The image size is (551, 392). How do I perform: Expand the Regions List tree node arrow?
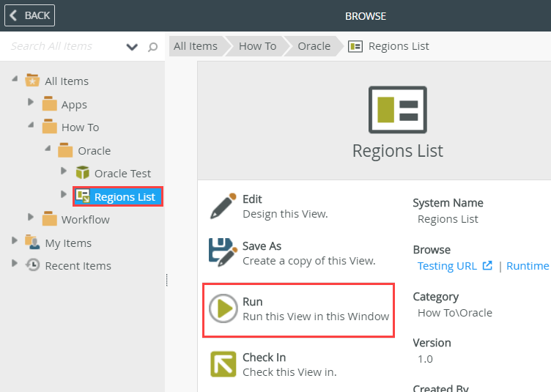[64, 194]
